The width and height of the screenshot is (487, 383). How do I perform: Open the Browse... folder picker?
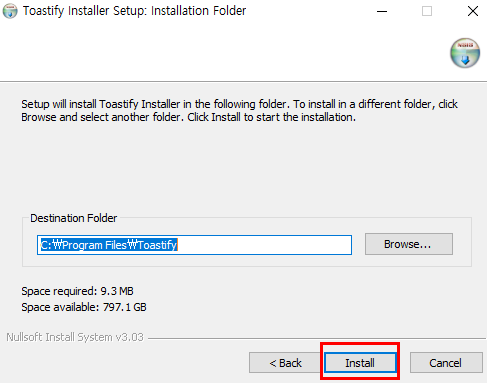tap(409, 244)
